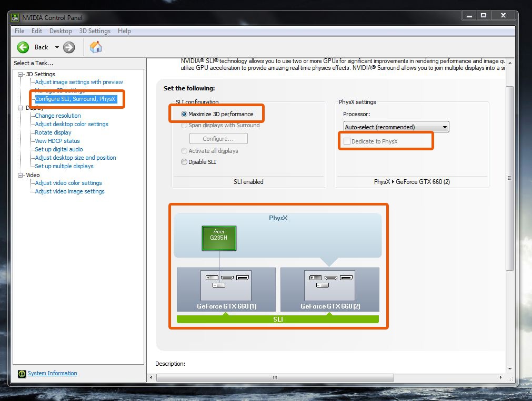Click the GeForce GTX 660 (1) GPU ports graphic
The image size is (532, 401).
(x=226, y=285)
